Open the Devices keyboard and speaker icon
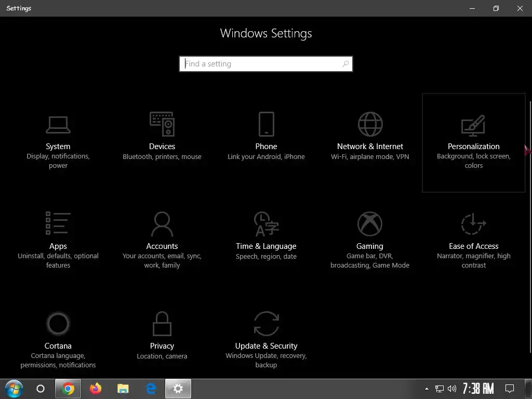This screenshot has width=532, height=399. pyautogui.click(x=162, y=124)
